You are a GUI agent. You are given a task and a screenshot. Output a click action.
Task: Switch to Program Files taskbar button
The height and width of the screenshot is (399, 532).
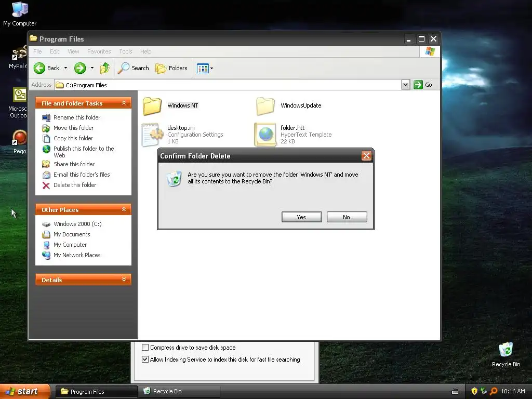click(96, 392)
